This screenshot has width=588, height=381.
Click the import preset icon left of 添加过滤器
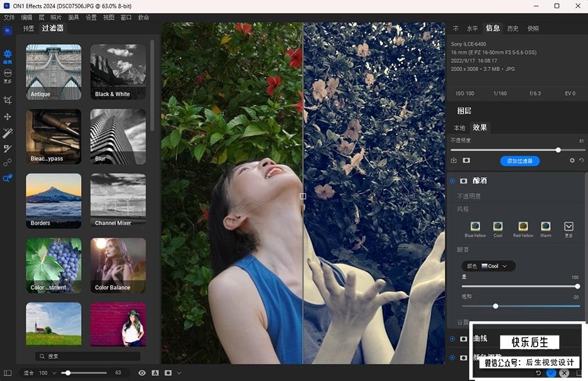[x=454, y=160]
